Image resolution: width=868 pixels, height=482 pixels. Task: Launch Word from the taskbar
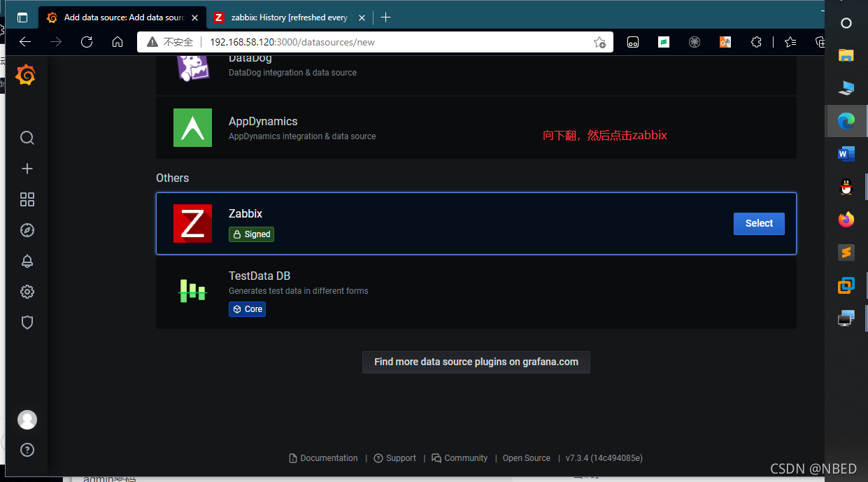click(846, 154)
